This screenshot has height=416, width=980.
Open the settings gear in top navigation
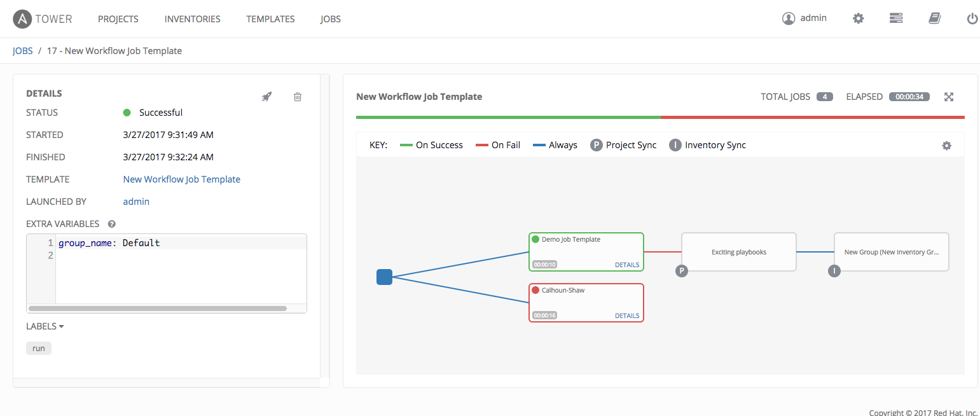(x=859, y=18)
